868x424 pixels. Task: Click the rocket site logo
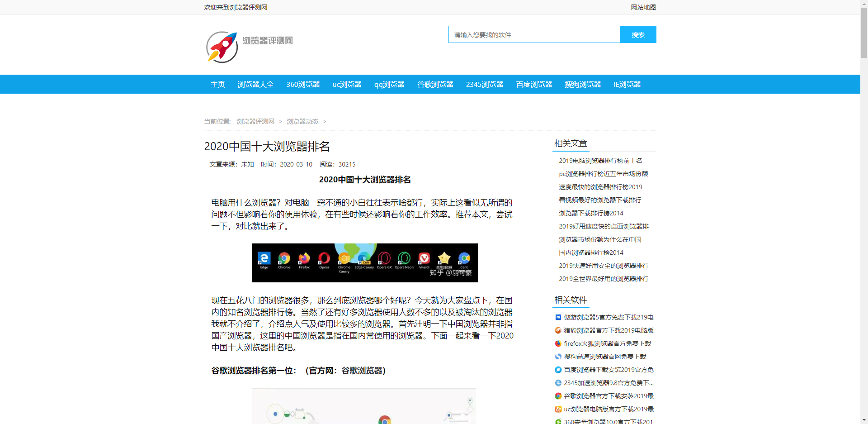[222, 47]
